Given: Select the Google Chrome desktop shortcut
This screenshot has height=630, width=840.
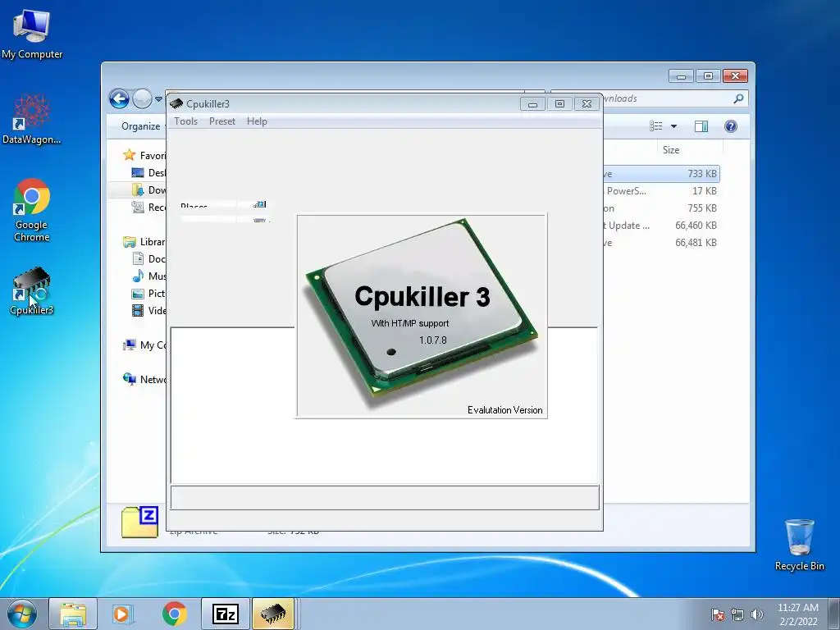Looking at the screenshot, I should pyautogui.click(x=32, y=210).
